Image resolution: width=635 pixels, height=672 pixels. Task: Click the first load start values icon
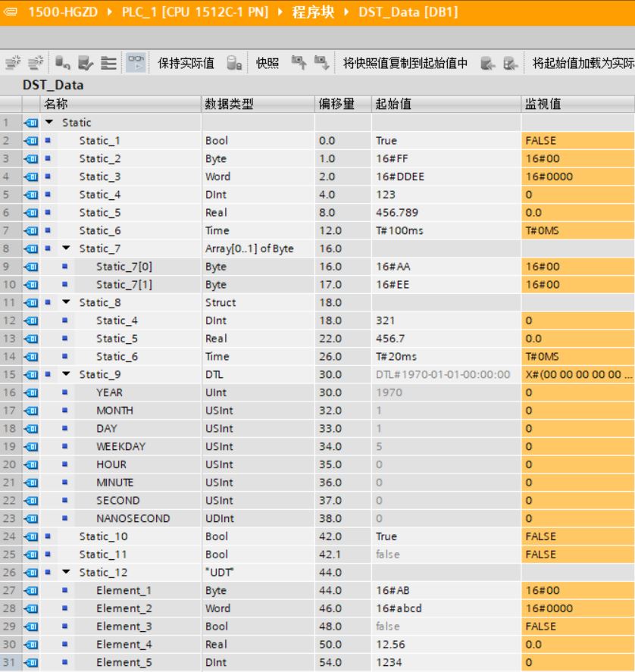(x=487, y=64)
